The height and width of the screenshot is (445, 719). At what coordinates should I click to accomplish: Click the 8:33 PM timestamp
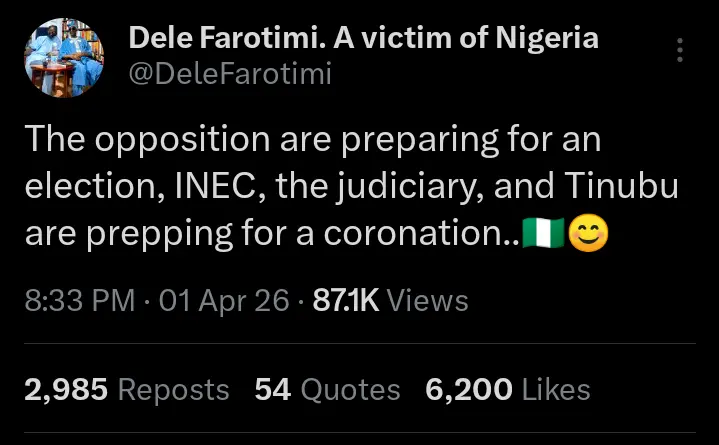pyautogui.click(x=79, y=300)
